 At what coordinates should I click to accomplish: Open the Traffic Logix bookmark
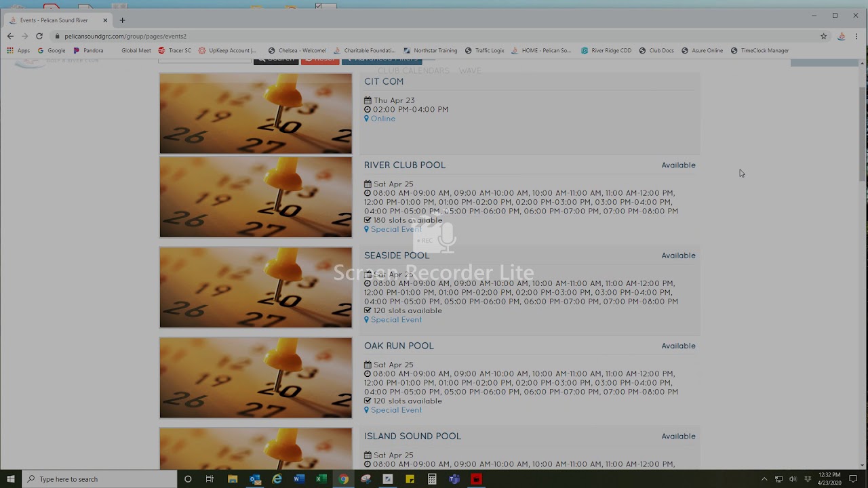click(x=484, y=50)
